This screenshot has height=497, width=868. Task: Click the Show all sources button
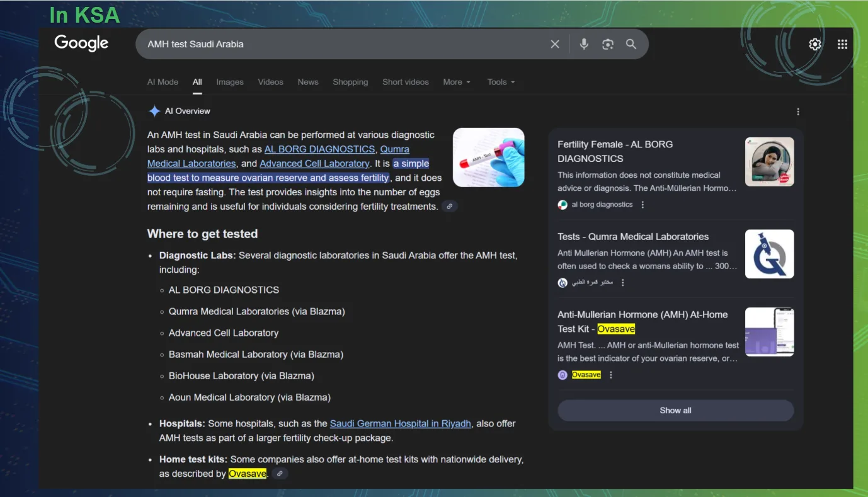[675, 411]
